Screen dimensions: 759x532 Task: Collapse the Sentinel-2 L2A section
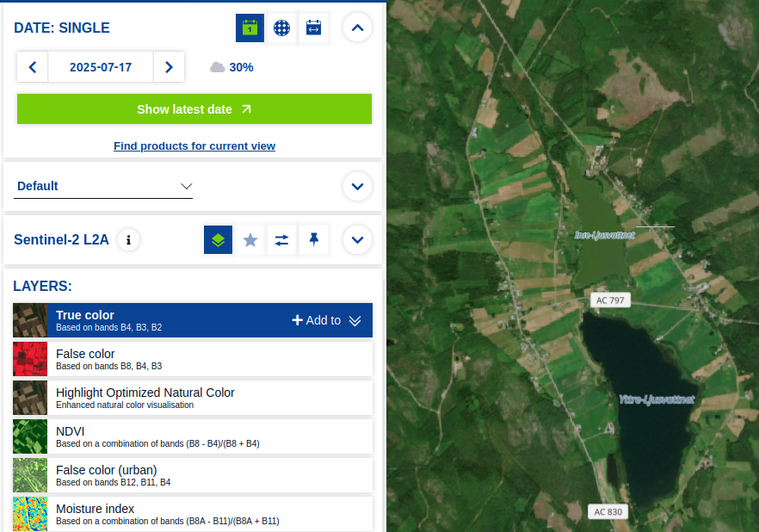tap(357, 240)
